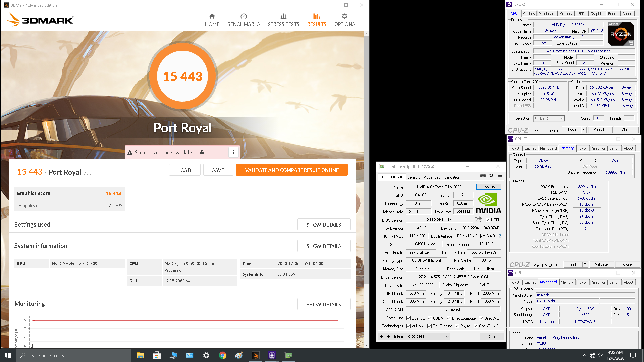Viewport: 644px width, 362px height.
Task: Open Microsoft Store from the taskbar
Action: pyautogui.click(x=157, y=355)
